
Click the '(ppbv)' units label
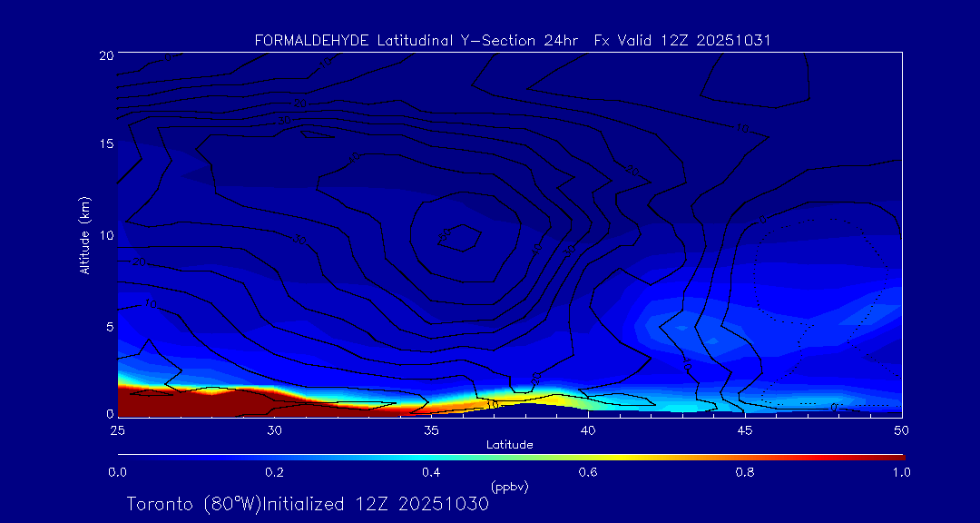point(509,487)
